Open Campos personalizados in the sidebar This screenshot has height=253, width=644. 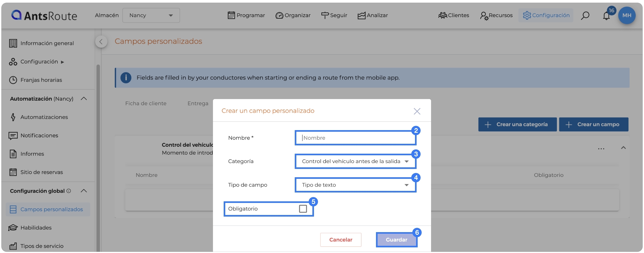(x=48, y=209)
